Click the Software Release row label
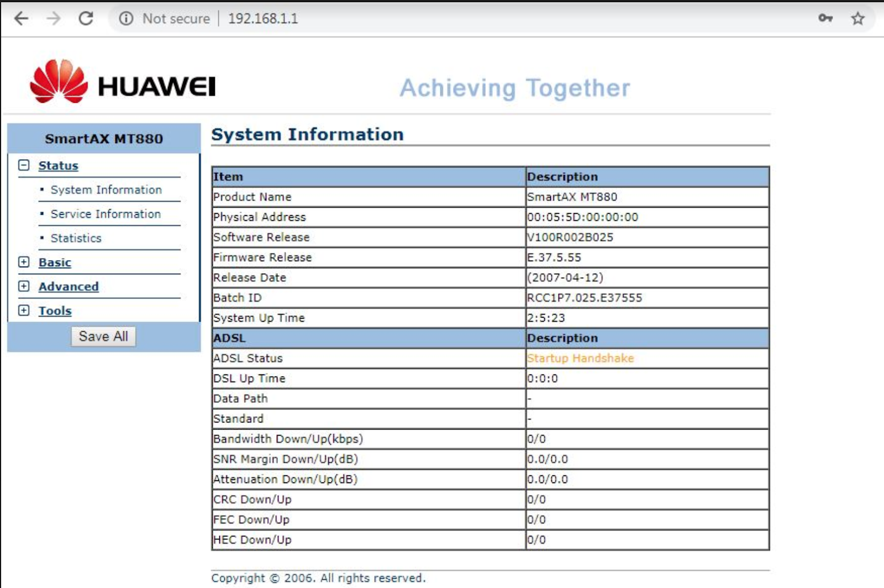Screen dimensions: 884x588 [x=261, y=237]
